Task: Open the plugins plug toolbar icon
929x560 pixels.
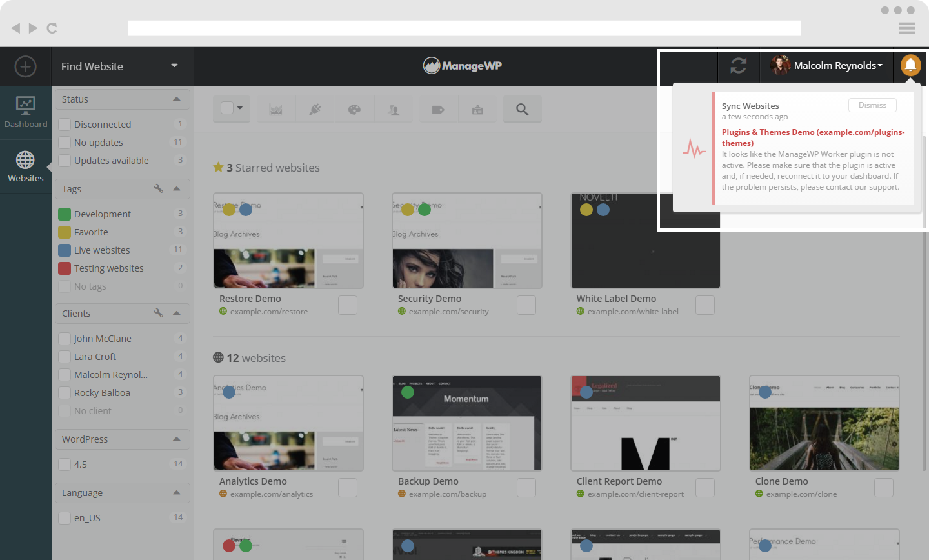Action: click(x=315, y=110)
